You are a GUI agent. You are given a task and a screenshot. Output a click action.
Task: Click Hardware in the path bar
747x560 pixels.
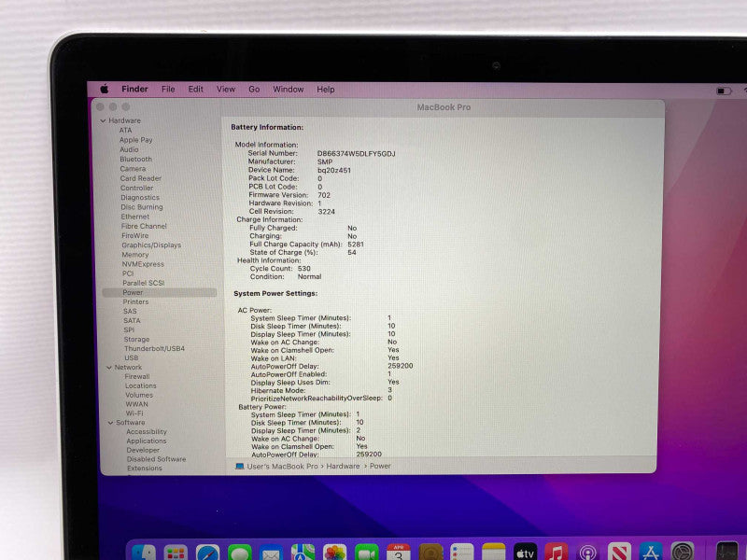(343, 466)
